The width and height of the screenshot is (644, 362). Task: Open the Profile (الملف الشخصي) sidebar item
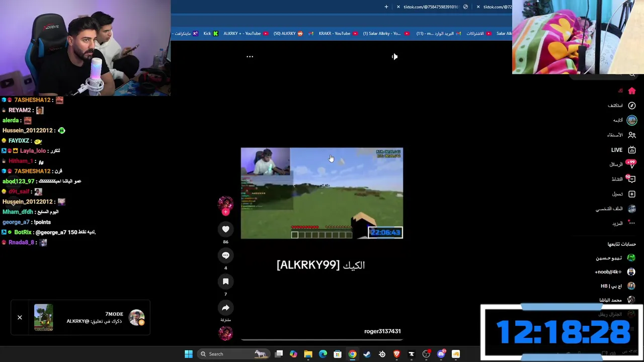click(616, 209)
